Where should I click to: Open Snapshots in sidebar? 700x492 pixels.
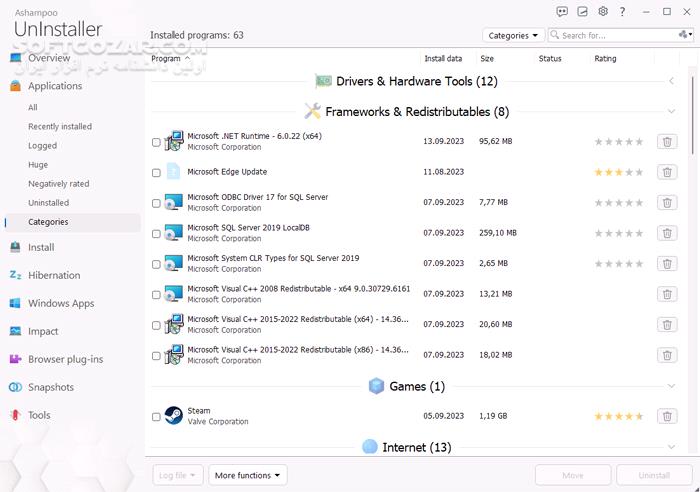click(51, 387)
